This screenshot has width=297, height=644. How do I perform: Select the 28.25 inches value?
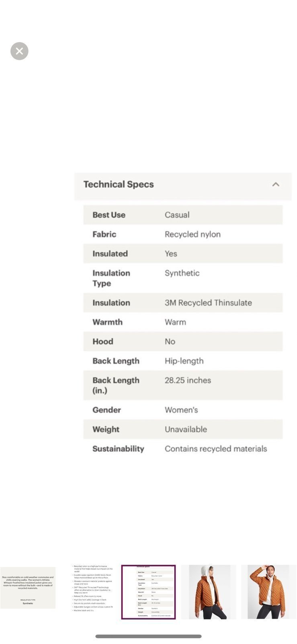188,380
